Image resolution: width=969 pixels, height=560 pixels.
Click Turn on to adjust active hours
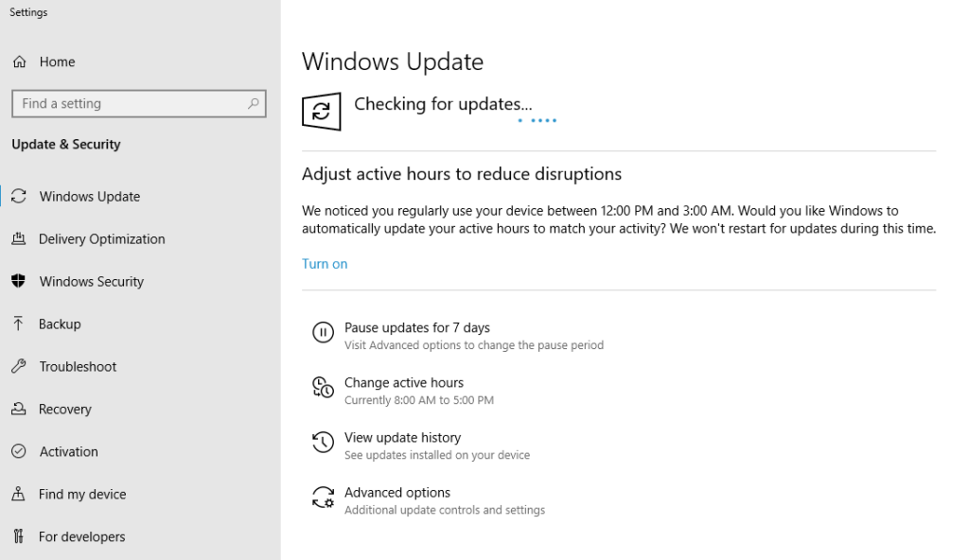coord(325,263)
